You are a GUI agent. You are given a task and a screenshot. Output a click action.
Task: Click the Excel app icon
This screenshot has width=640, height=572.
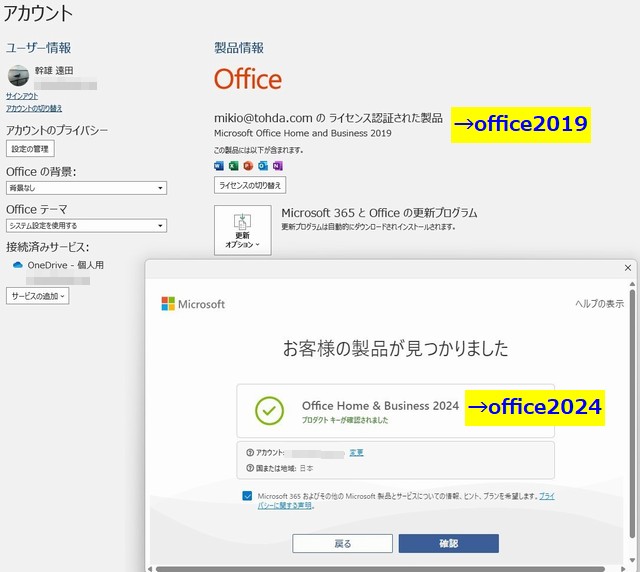[x=233, y=166]
